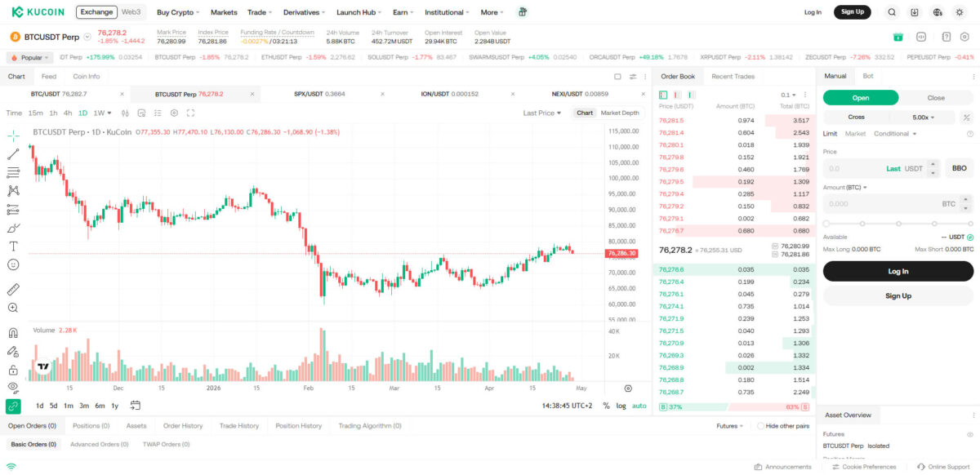Image resolution: width=980 pixels, height=475 pixels.
Task: Open the search icon in header
Action: (x=892, y=12)
